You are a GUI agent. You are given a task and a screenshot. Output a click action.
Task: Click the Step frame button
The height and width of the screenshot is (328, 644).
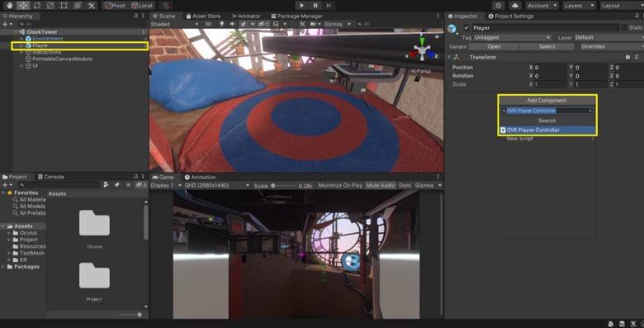[x=329, y=5]
